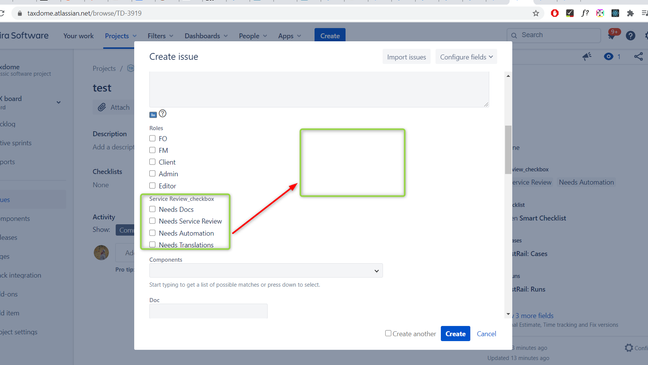Click the Needs Automation tag on issue

pos(586,182)
